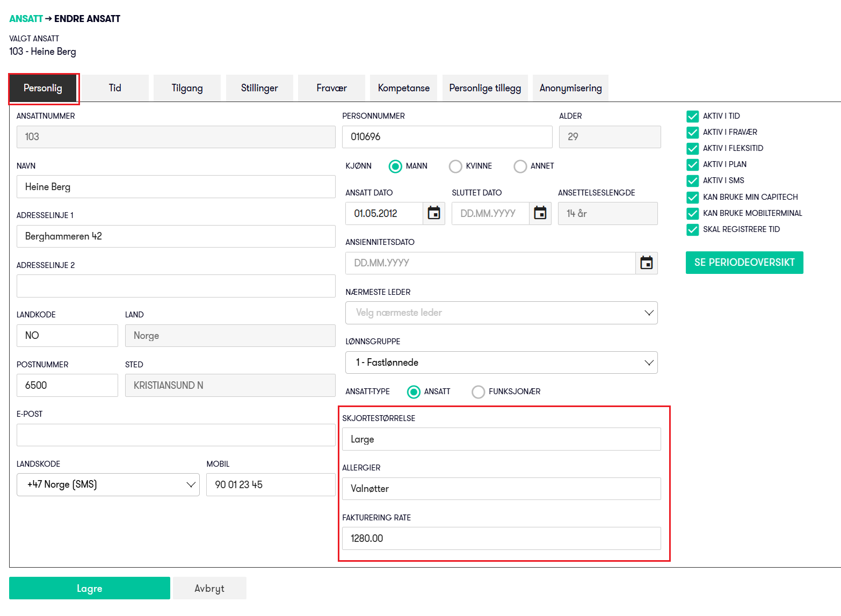841x616 pixels.
Task: Toggle Kan bruke Min Capitech checkbox
Action: point(693,197)
